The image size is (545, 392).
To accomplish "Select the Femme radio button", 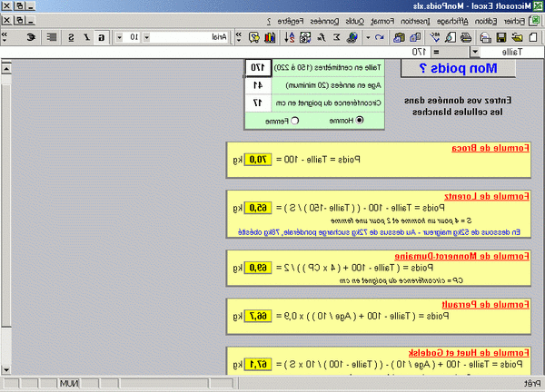I will 294,121.
